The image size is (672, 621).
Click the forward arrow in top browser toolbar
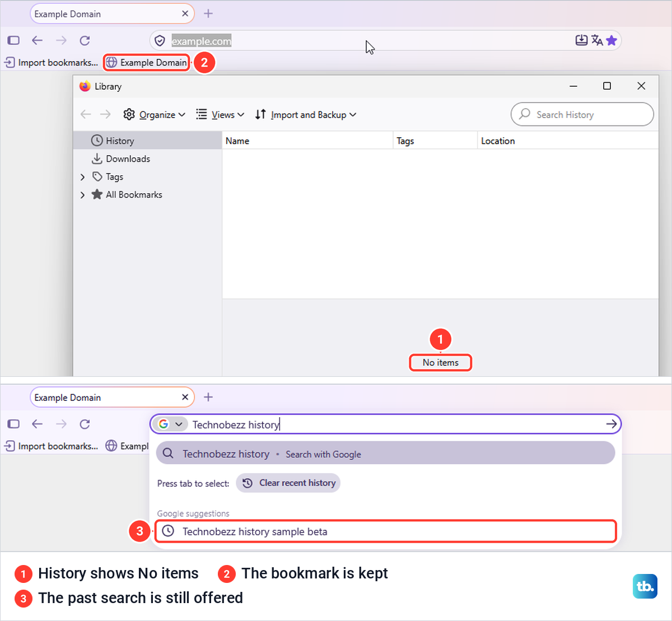tap(61, 40)
